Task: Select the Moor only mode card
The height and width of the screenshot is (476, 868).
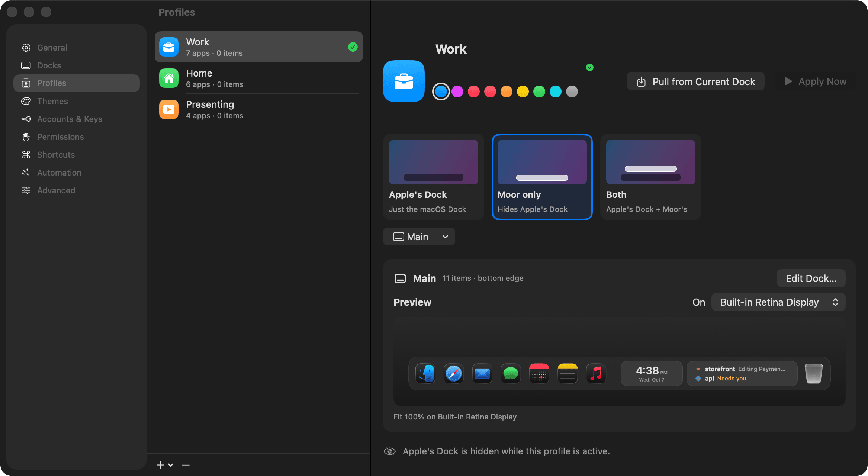Action: [x=542, y=177]
